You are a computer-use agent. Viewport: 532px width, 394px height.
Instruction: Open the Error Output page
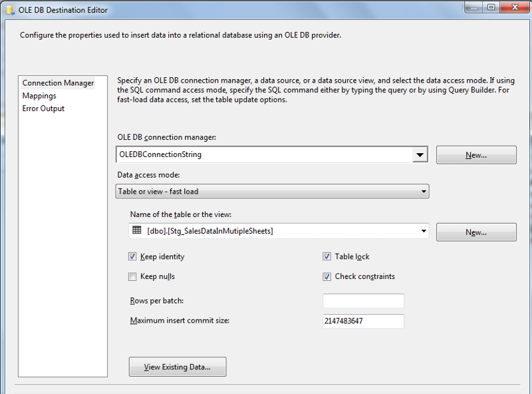point(43,108)
